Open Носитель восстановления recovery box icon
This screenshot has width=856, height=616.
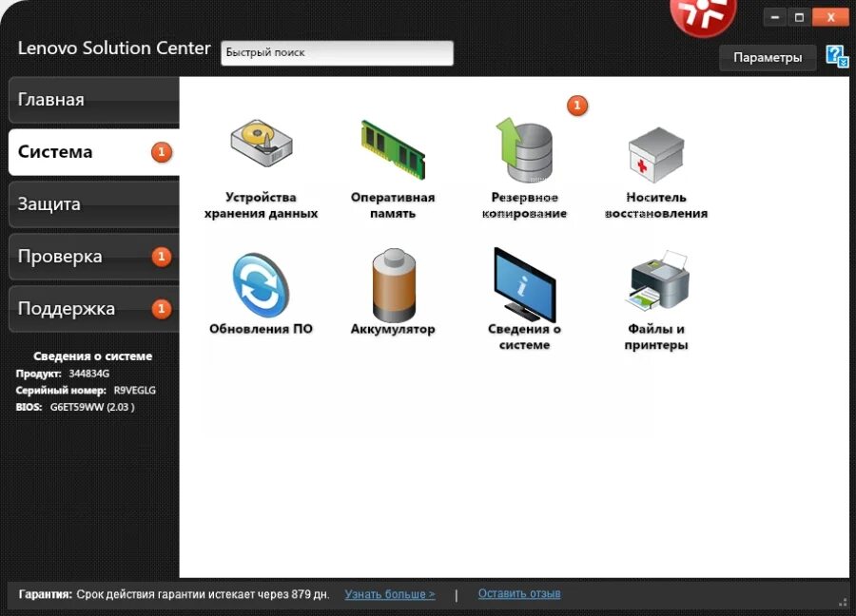click(x=655, y=154)
